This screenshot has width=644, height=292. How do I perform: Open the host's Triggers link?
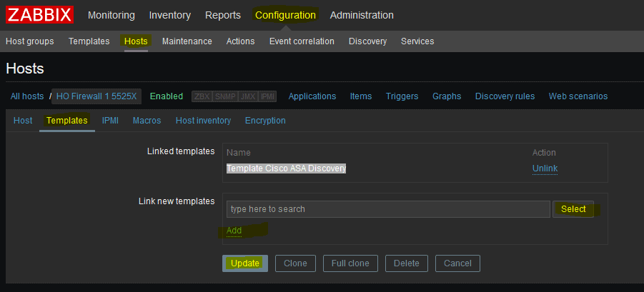pos(402,96)
